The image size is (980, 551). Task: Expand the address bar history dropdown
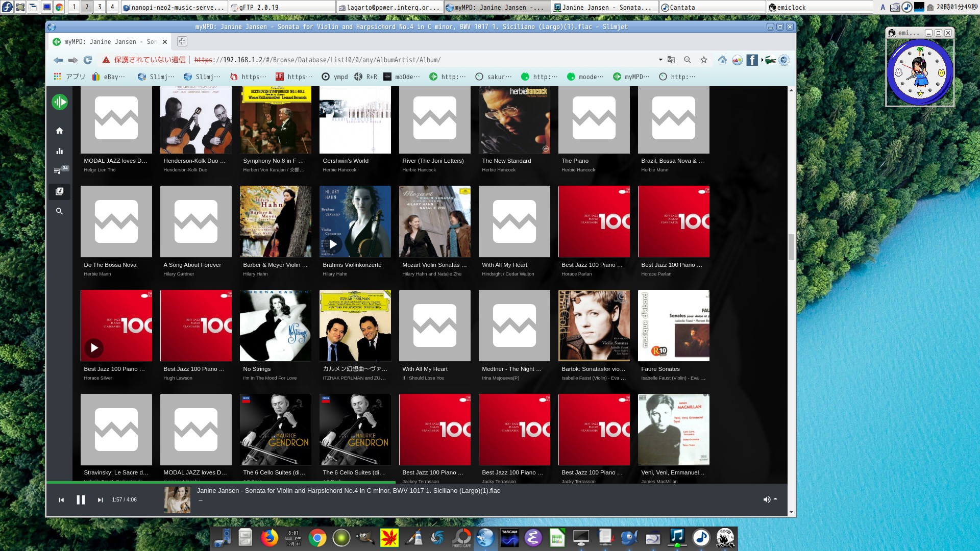pos(660,60)
